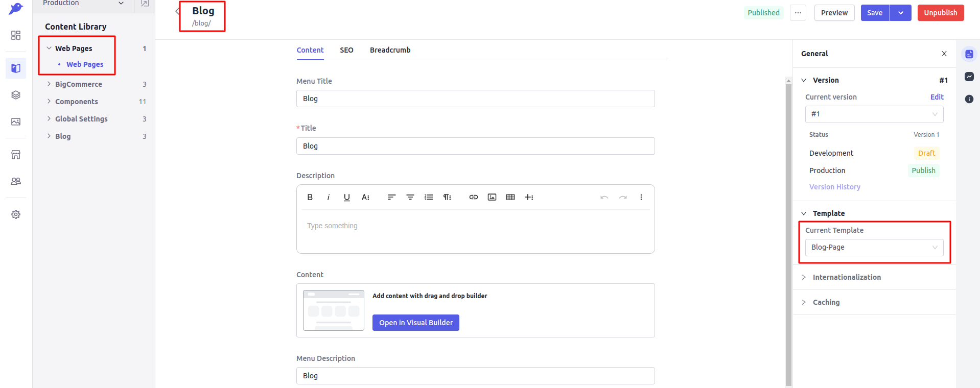The width and height of the screenshot is (980, 388).
Task: Close the General panel
Action: click(x=944, y=54)
